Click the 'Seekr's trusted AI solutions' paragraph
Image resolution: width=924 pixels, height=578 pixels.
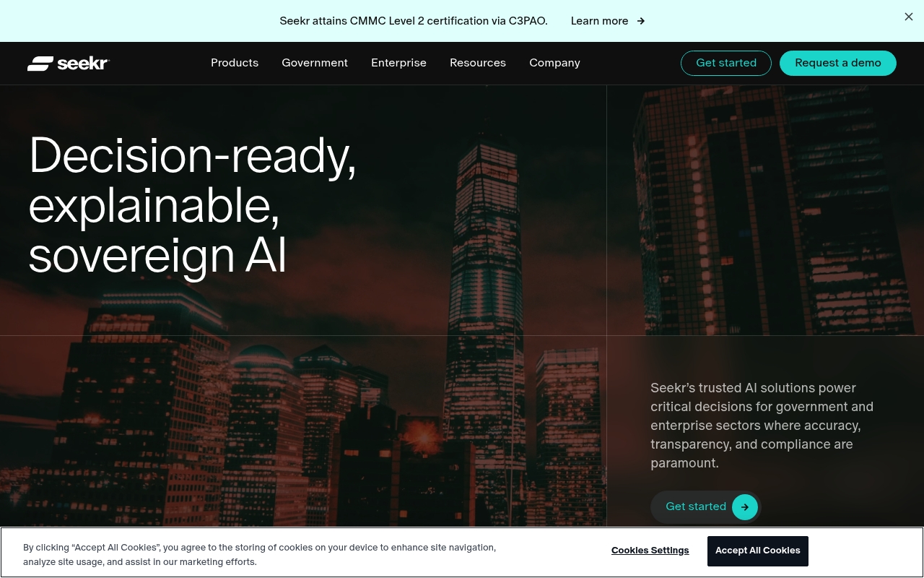762,426
